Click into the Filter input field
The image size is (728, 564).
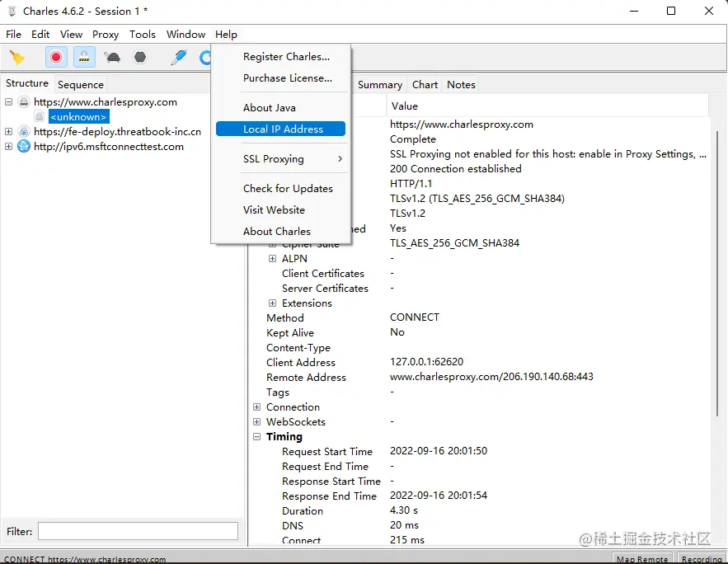(x=138, y=531)
